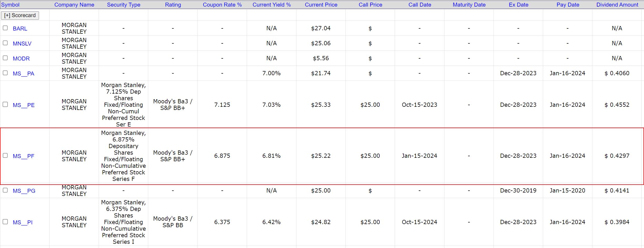Screen dimensions: 644x248
Task: Click the $5.56 price for MODR
Action: [321, 58]
